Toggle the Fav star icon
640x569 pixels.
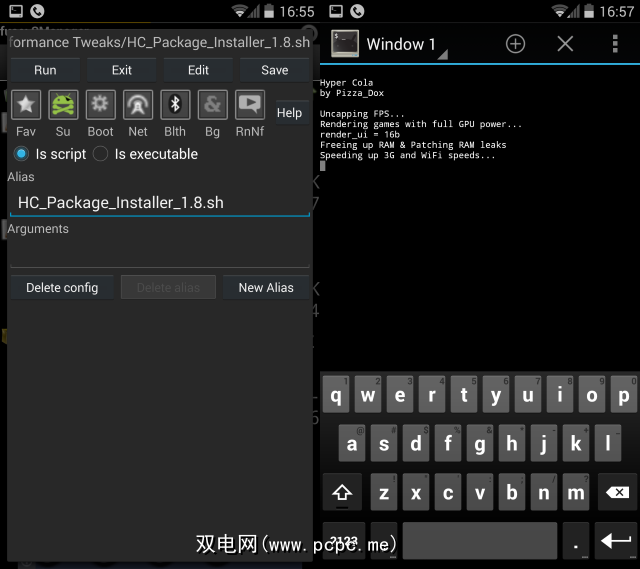[x=26, y=105]
